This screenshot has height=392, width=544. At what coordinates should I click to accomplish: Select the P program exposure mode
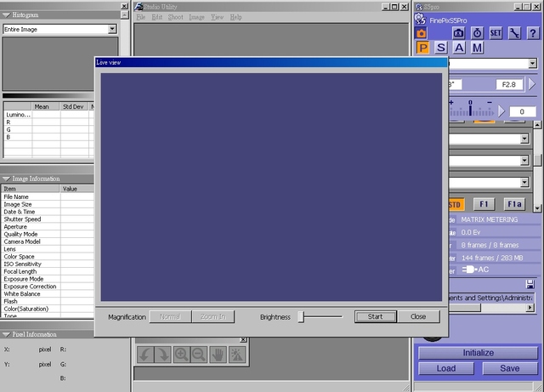tap(422, 48)
